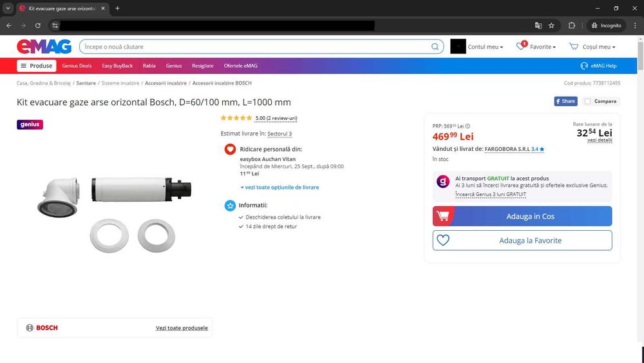The width and height of the screenshot is (644, 363).
Task: Bookmark this tab with the star icon
Action: [551, 26]
